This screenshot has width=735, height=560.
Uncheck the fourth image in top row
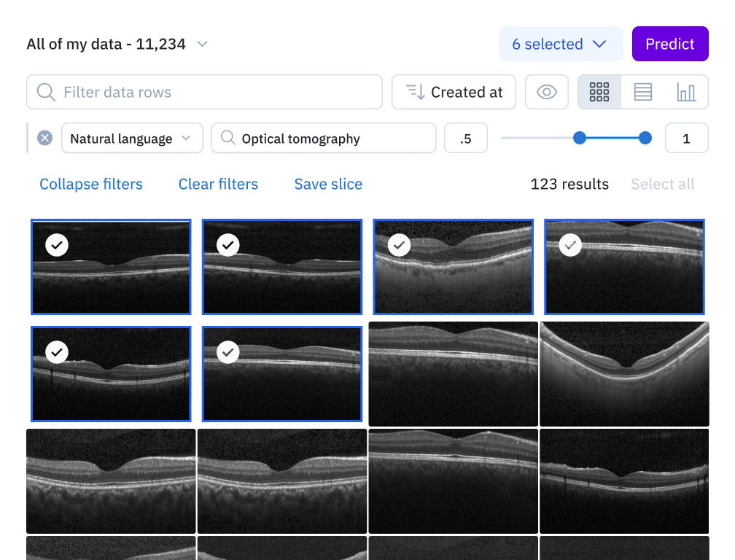[570, 245]
